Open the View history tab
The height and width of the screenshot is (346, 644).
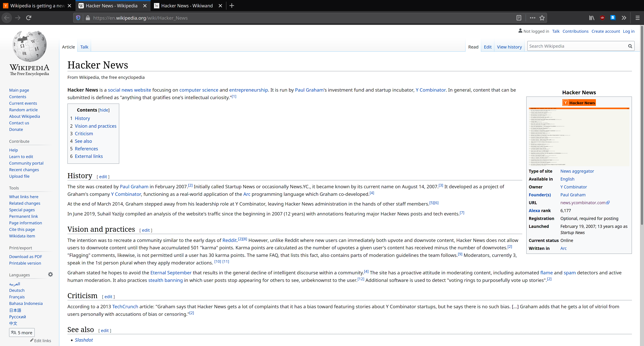coord(509,47)
